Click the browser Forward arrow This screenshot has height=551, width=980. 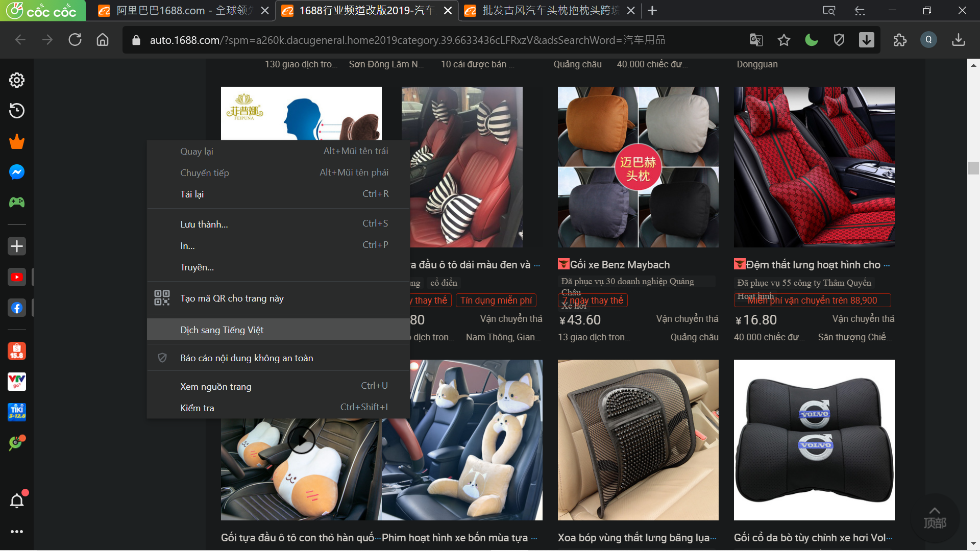pos(47,40)
